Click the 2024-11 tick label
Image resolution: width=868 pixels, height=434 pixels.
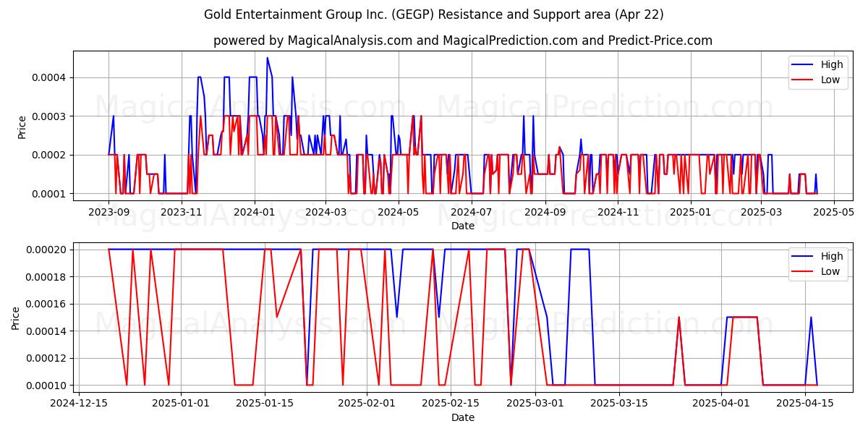coord(618,212)
